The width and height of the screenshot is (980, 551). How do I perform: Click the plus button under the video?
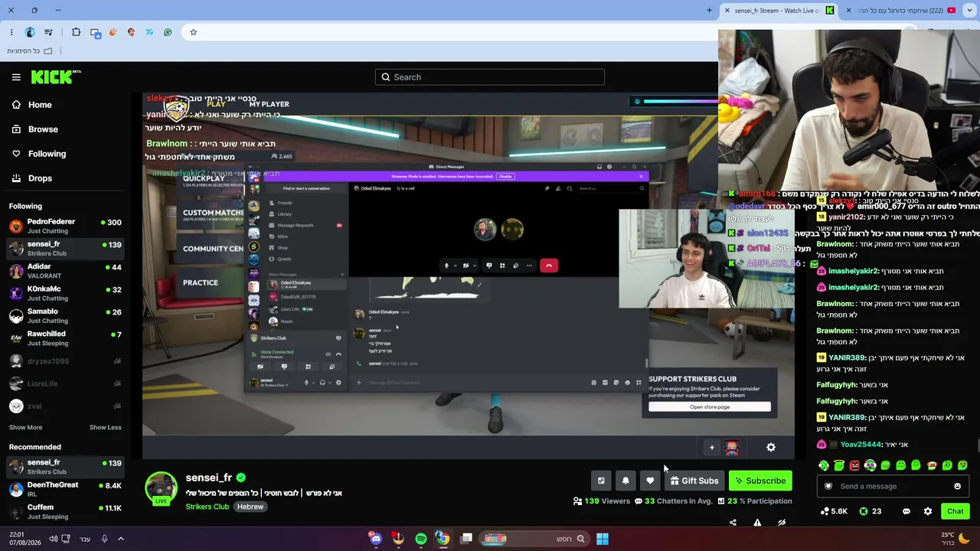pyautogui.click(x=712, y=448)
